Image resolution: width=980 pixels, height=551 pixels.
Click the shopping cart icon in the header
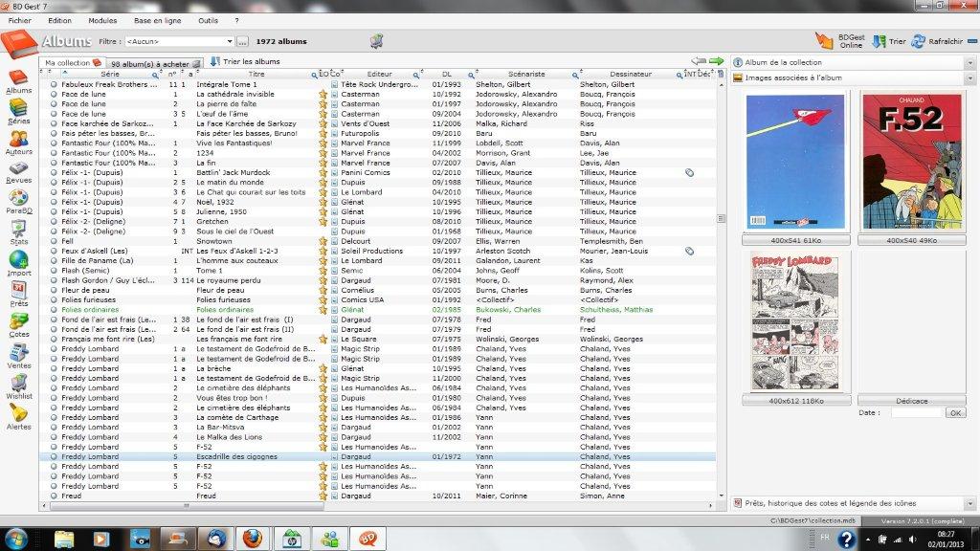377,41
